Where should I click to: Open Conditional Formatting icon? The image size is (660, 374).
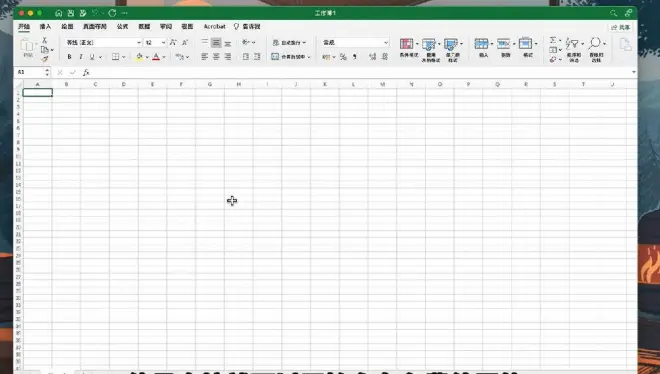click(407, 44)
